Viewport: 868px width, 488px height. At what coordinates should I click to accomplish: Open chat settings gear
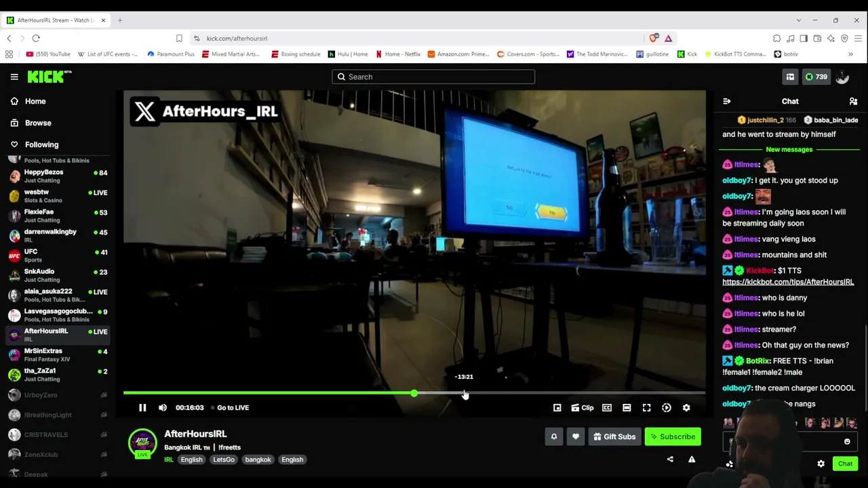coord(821,464)
